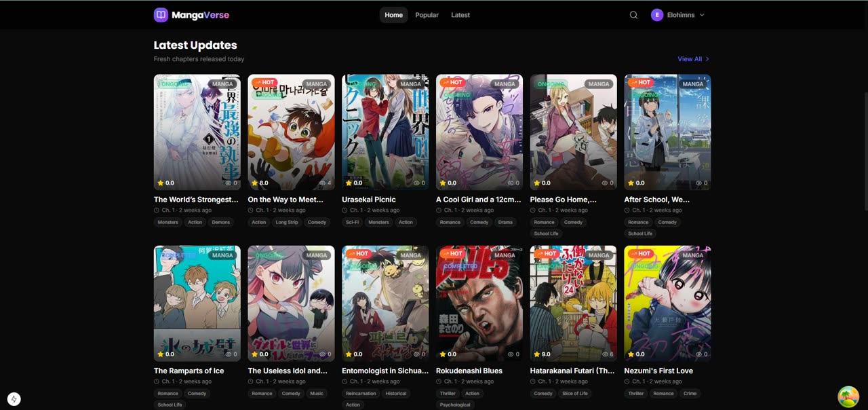
Task: Click the clock icon under Rokudenashi Blues
Action: point(440,381)
